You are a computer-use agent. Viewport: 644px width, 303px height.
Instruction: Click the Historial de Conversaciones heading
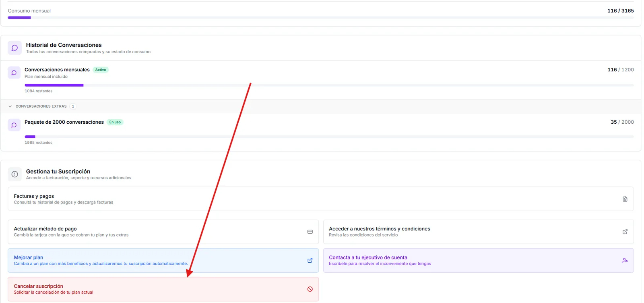pos(64,45)
